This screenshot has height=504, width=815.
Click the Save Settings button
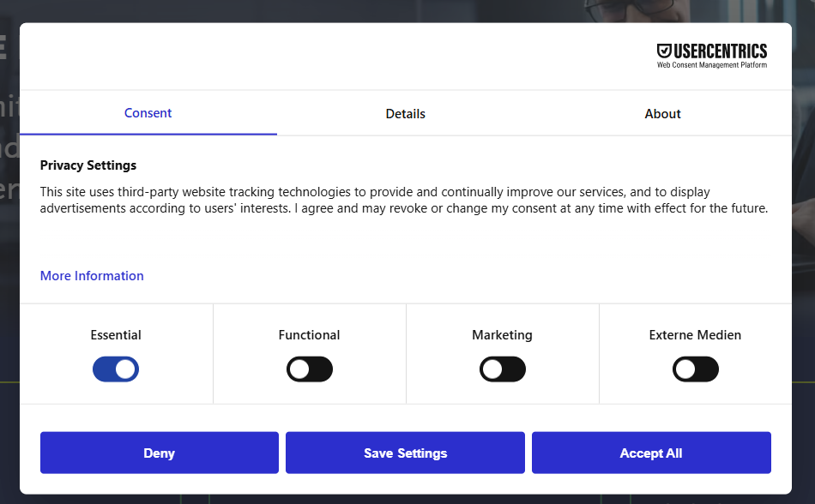tap(406, 453)
